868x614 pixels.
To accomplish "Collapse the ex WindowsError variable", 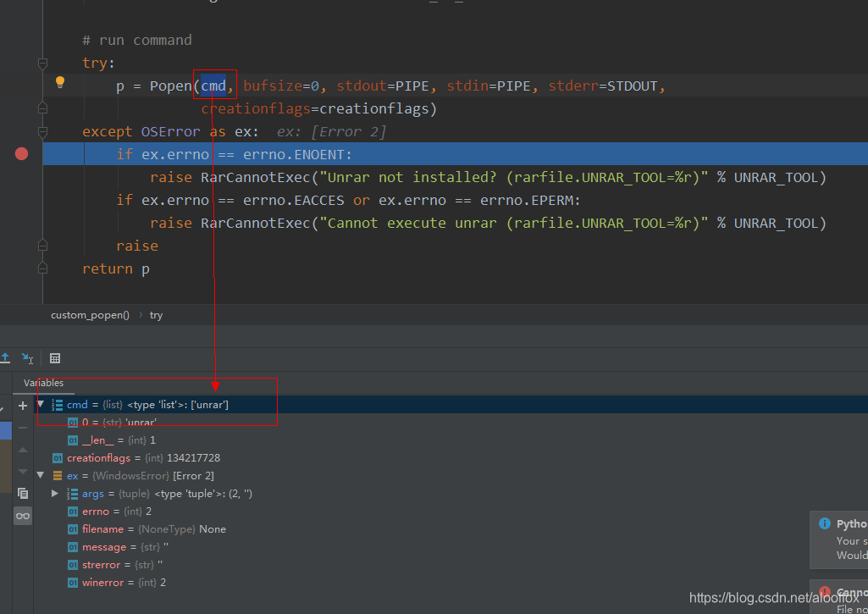I will coord(40,475).
